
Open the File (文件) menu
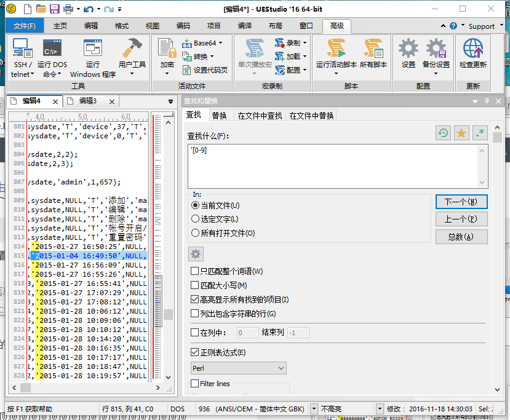(25, 26)
